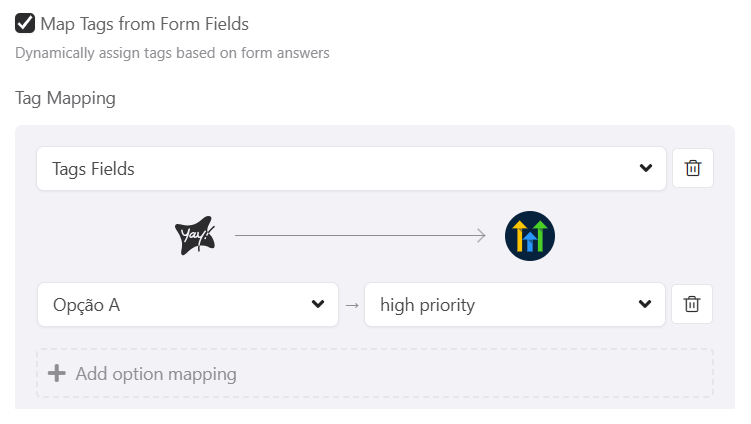Screen dimensions: 751x424
Task: Click the long arrow connecting the two logos
Action: [360, 237]
